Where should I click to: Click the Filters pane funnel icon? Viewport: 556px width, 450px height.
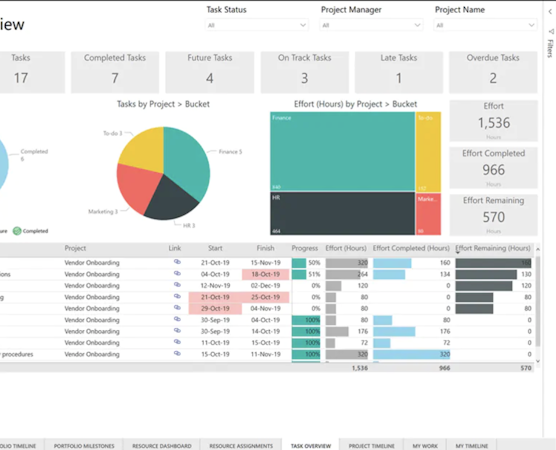click(551, 32)
